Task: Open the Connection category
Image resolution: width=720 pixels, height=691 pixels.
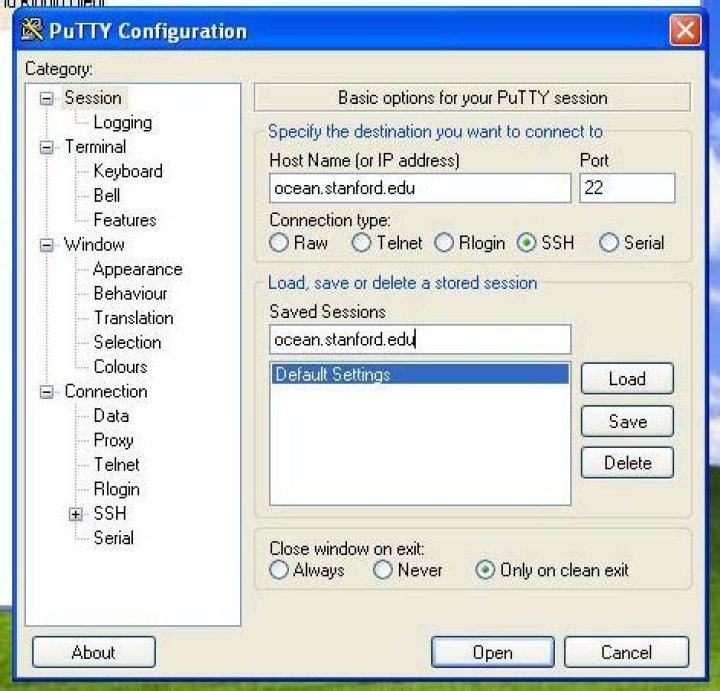Action: click(106, 391)
